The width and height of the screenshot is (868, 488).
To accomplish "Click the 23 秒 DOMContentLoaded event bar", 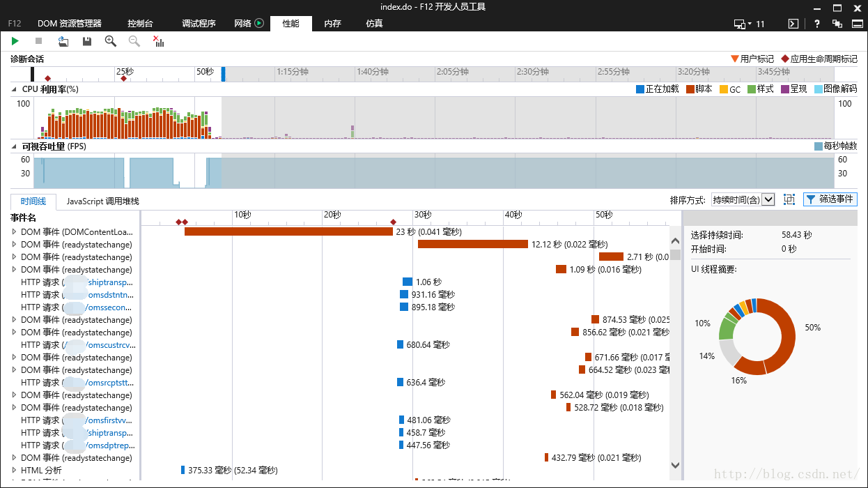I will [x=288, y=231].
